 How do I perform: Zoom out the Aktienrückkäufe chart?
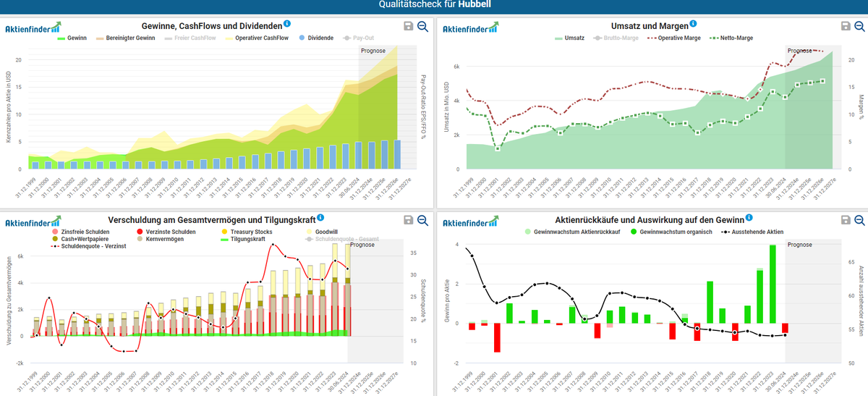860,220
